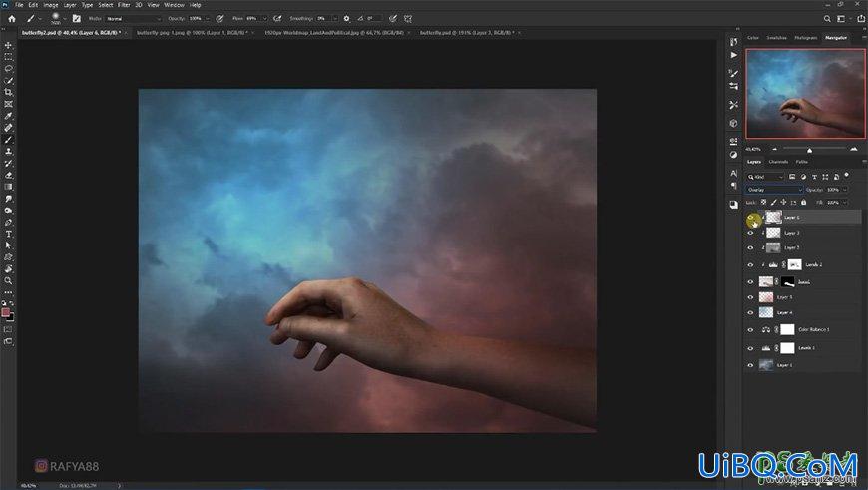
Task: Select the Eraser tool
Action: (x=8, y=175)
